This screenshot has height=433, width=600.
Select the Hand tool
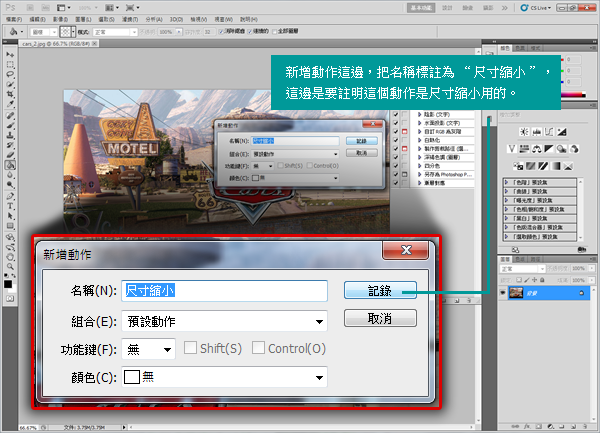[10, 257]
